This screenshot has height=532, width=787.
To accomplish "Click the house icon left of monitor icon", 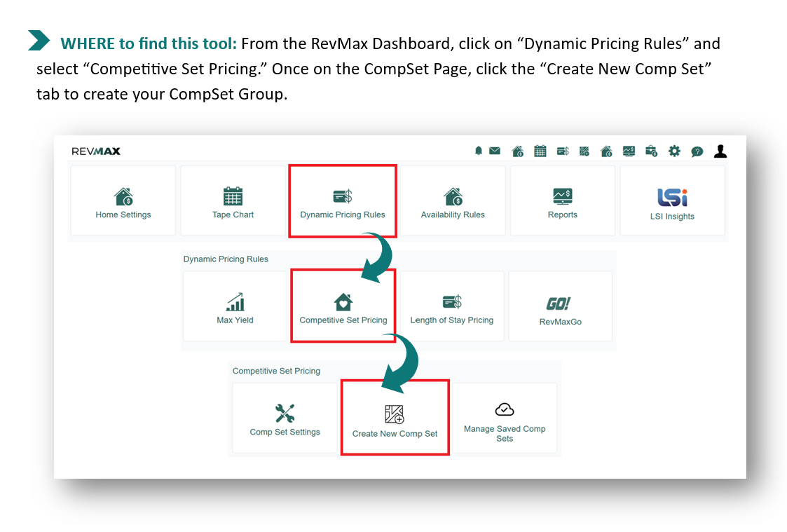I will pyautogui.click(x=606, y=151).
